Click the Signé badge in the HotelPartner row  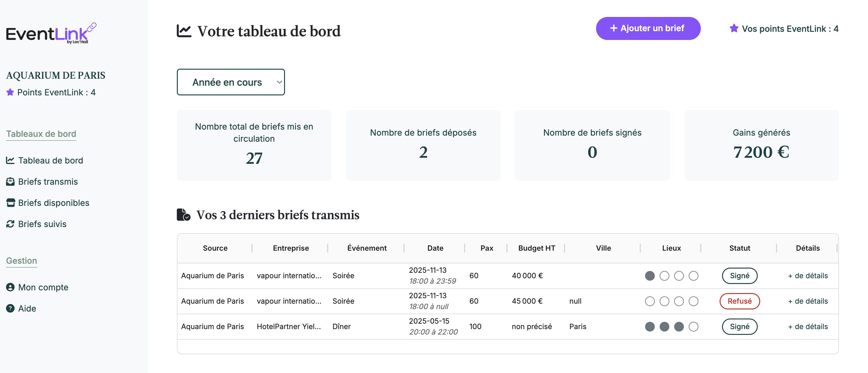point(740,326)
